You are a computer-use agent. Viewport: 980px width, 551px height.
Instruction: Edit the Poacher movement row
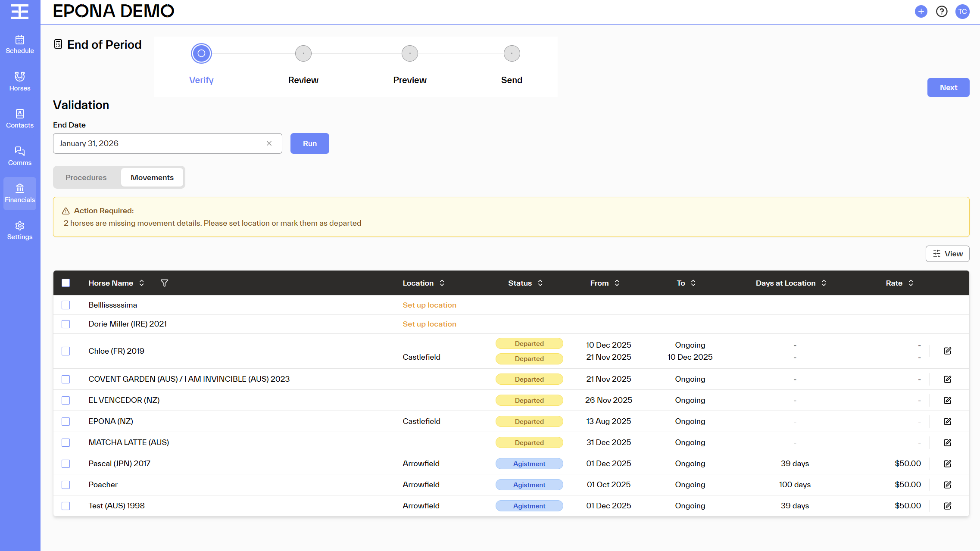pos(947,485)
